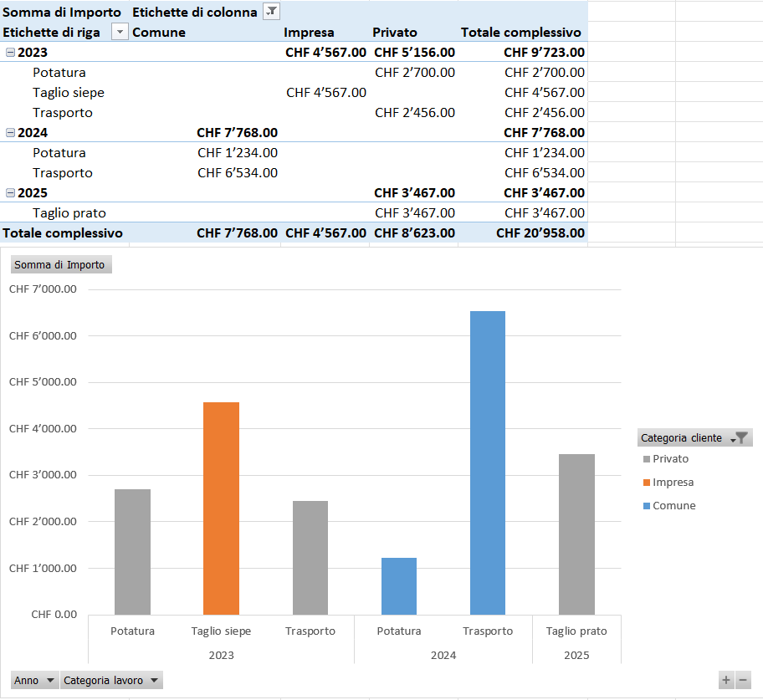
Task: Click the tall blue Trasporto 2024 bar
Action: pos(488,462)
